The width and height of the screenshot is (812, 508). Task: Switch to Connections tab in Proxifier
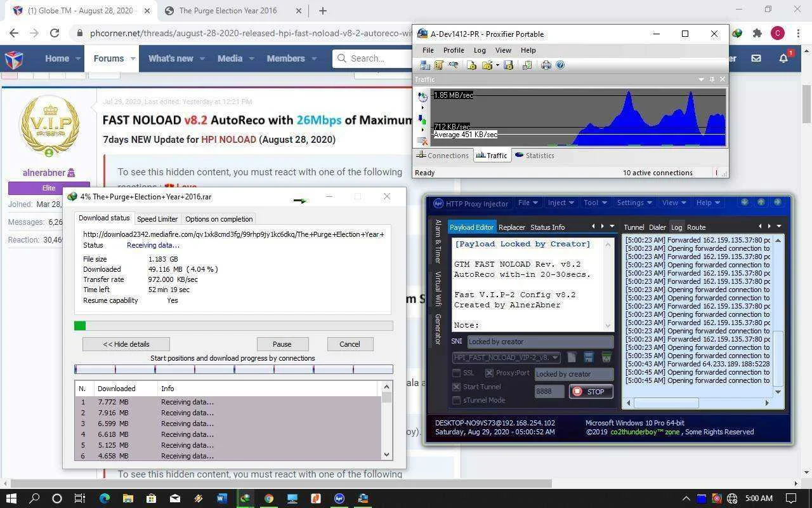(x=442, y=155)
